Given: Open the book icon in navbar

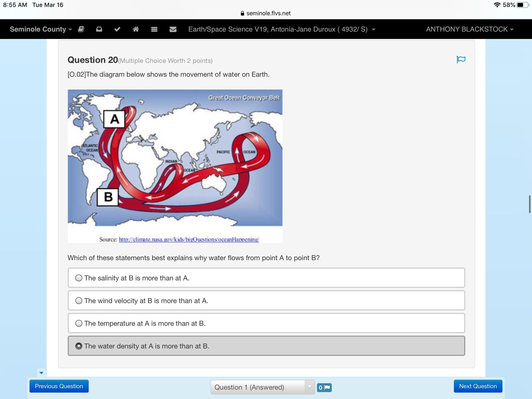Looking at the screenshot, I should click(81, 29).
